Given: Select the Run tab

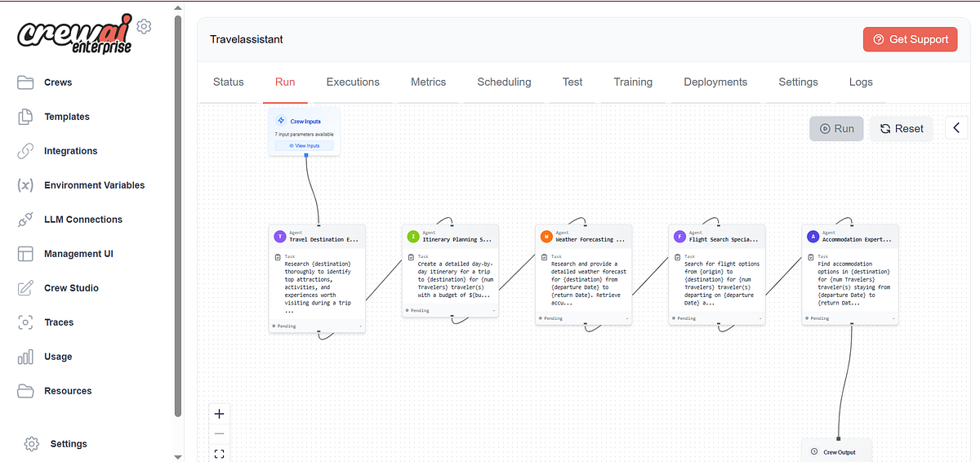Looking at the screenshot, I should pos(285,82).
